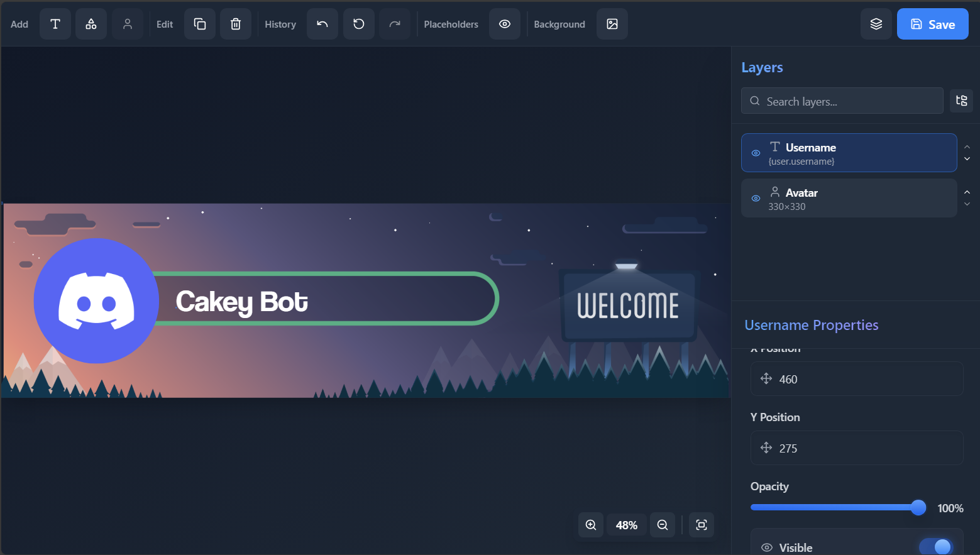The width and height of the screenshot is (980, 555).
Task: Move the Avatar layer up with its chevron
Action: tap(967, 192)
